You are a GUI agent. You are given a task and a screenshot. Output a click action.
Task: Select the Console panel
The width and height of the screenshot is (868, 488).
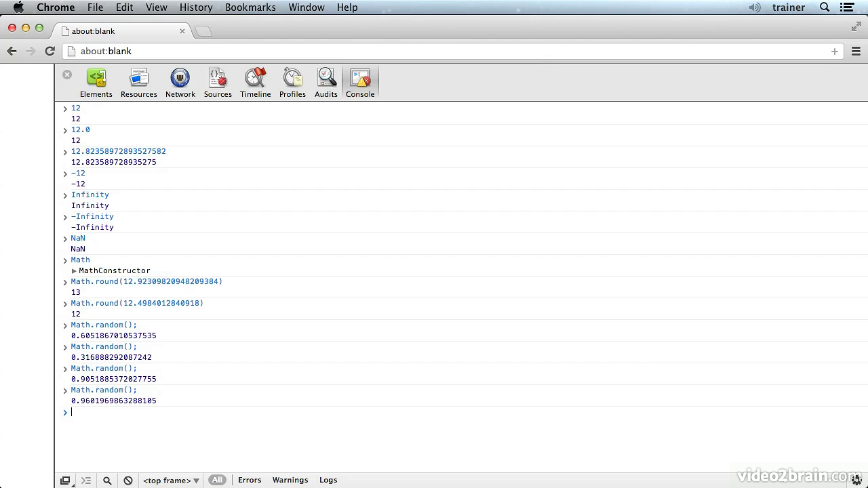pos(360,83)
